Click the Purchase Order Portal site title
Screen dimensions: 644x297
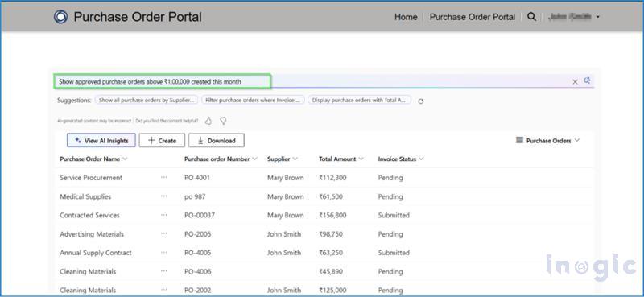(x=138, y=17)
